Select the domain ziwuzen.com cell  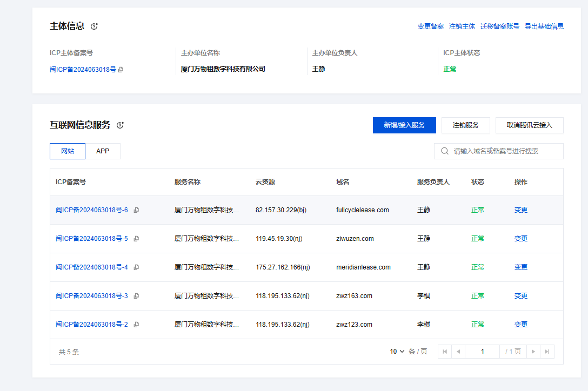tap(355, 239)
